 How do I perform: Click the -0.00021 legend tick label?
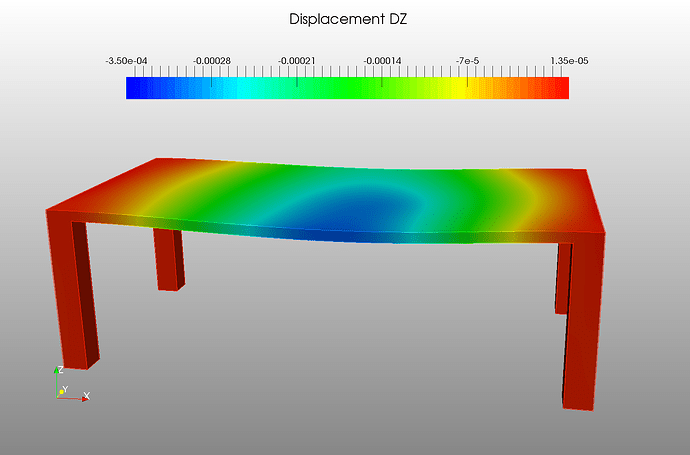(x=297, y=61)
